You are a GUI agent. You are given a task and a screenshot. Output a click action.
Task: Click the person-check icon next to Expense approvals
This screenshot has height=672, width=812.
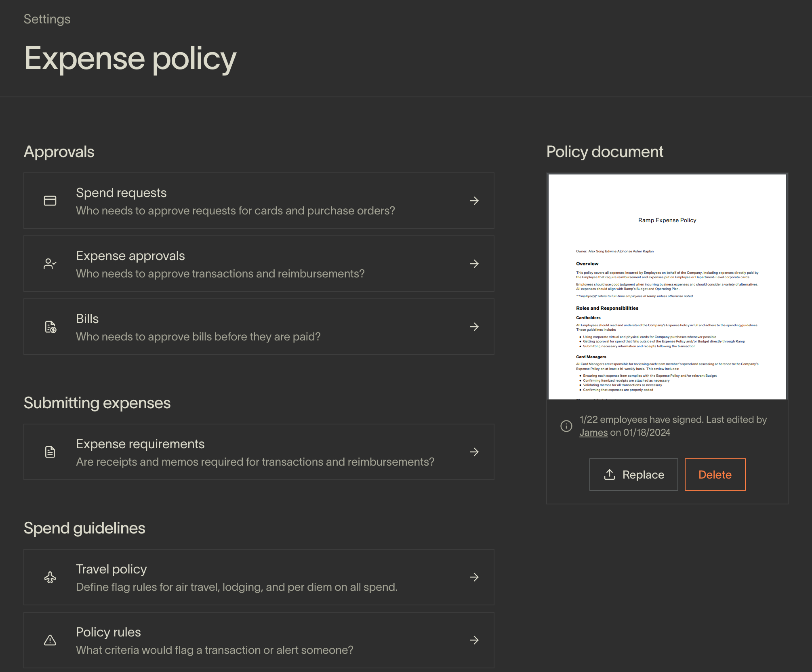pos(50,263)
